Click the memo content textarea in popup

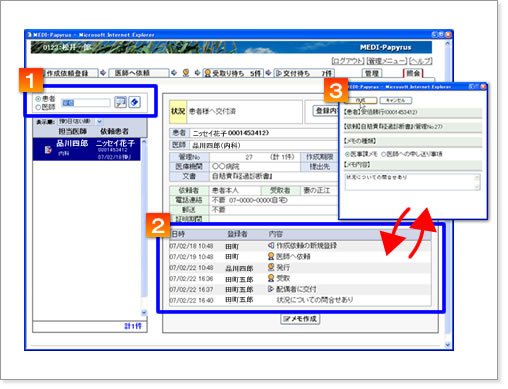pyautogui.click(x=409, y=182)
